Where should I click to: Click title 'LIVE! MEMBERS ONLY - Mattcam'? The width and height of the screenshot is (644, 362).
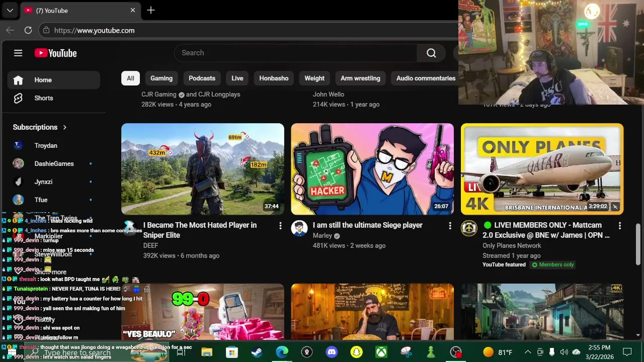546,230
